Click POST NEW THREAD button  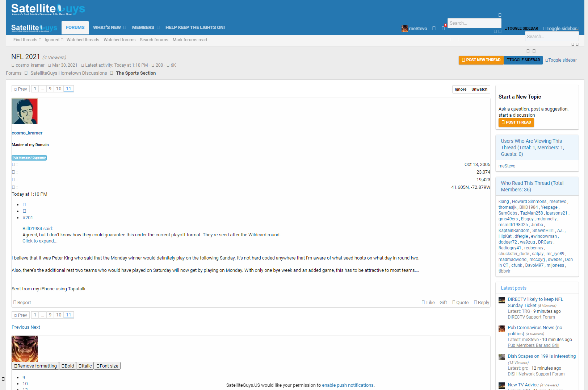click(481, 60)
